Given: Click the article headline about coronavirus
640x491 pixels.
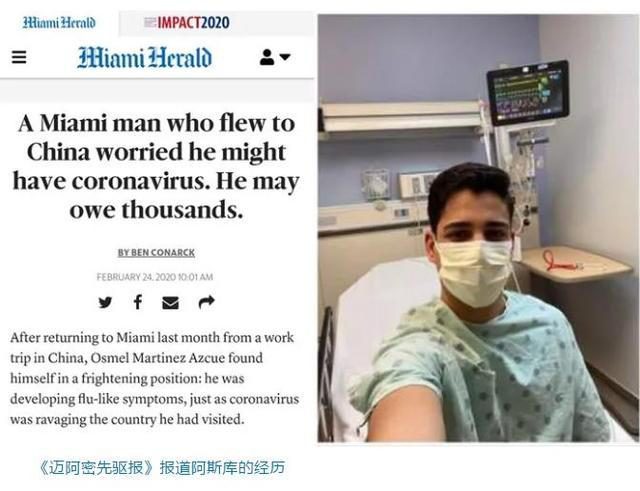Looking at the screenshot, I should [156, 166].
